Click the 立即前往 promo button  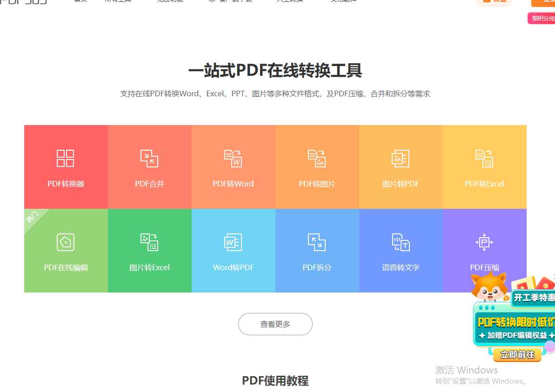tap(517, 354)
